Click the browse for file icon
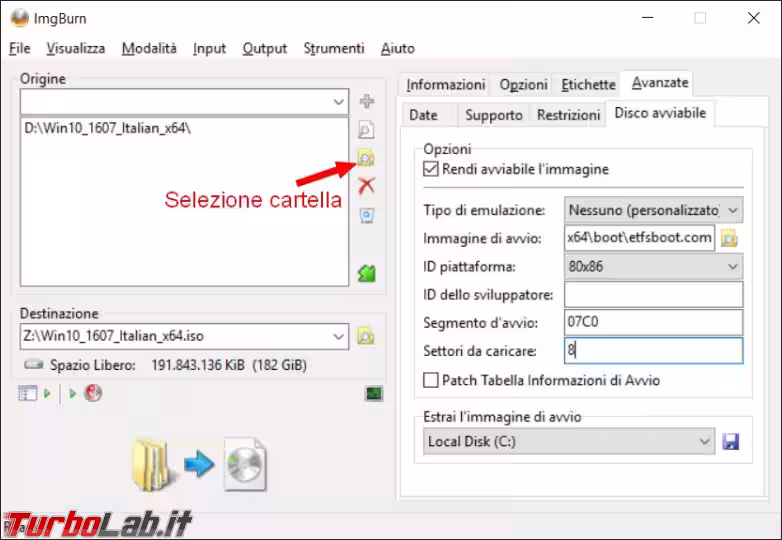Image resolution: width=782 pixels, height=540 pixels. 367,130
